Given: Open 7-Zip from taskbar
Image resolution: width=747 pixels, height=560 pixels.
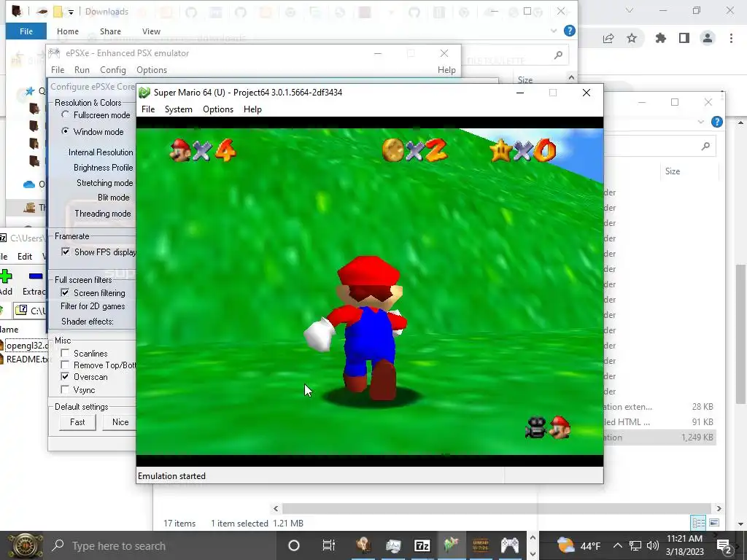Looking at the screenshot, I should (422, 545).
